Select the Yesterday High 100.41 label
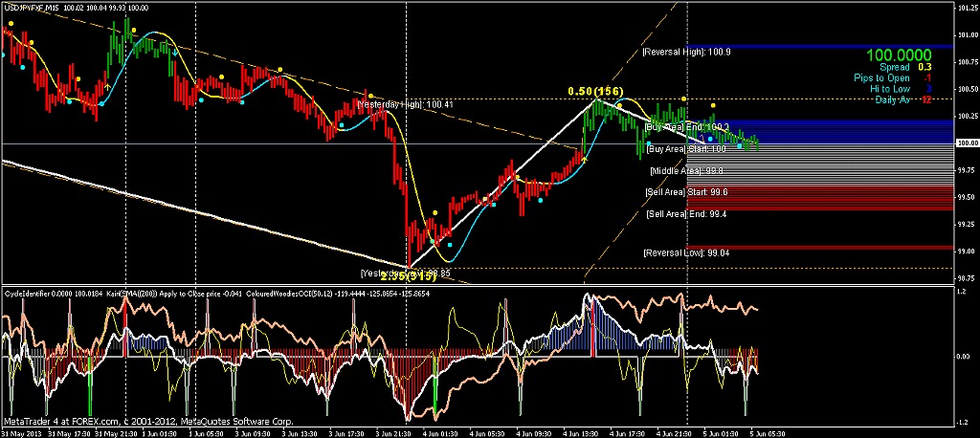Image resolution: width=980 pixels, height=438 pixels. click(405, 103)
